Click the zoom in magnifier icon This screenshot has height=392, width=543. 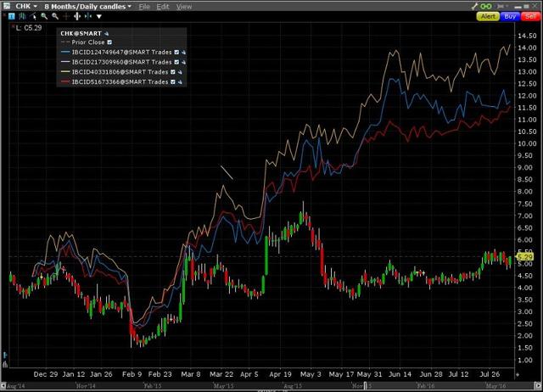click(44, 16)
